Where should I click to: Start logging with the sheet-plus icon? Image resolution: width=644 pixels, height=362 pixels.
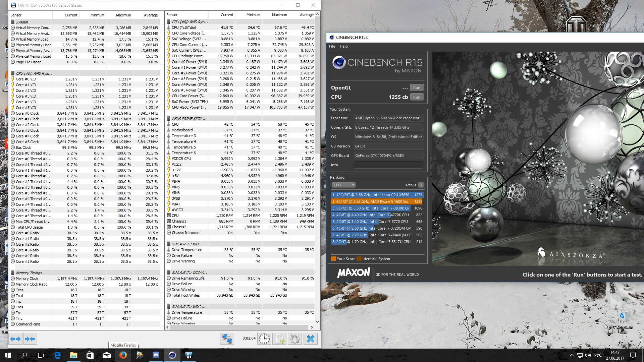point(279,339)
